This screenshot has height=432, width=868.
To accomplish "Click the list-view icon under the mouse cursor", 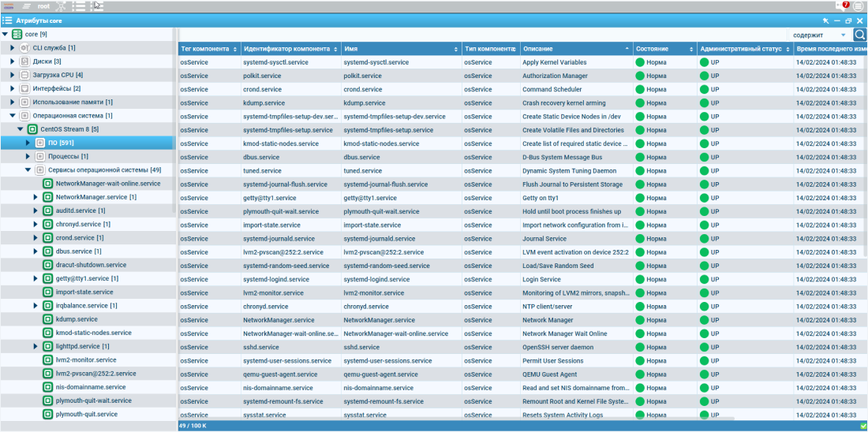I will pyautogui.click(x=97, y=6).
